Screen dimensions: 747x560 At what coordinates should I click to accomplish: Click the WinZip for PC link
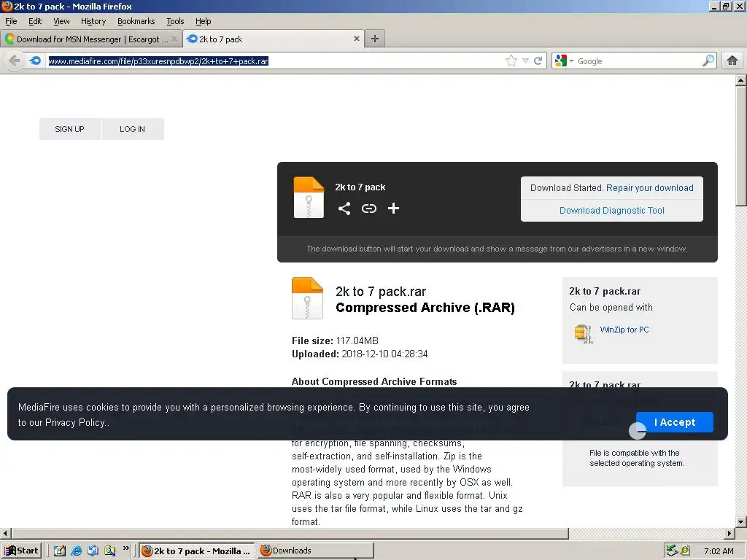pyautogui.click(x=624, y=330)
